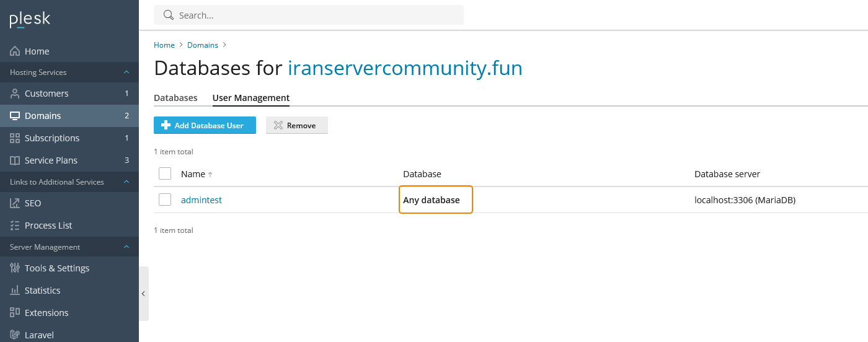Open the admintest user link

[201, 200]
